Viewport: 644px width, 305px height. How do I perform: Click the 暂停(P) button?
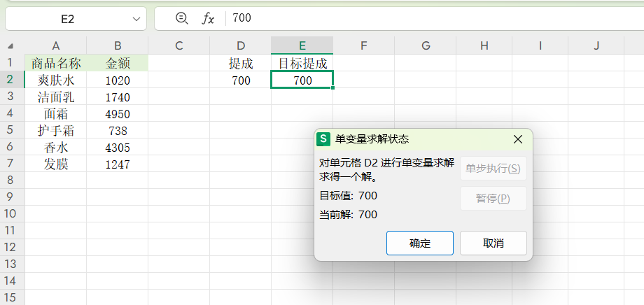pyautogui.click(x=493, y=199)
